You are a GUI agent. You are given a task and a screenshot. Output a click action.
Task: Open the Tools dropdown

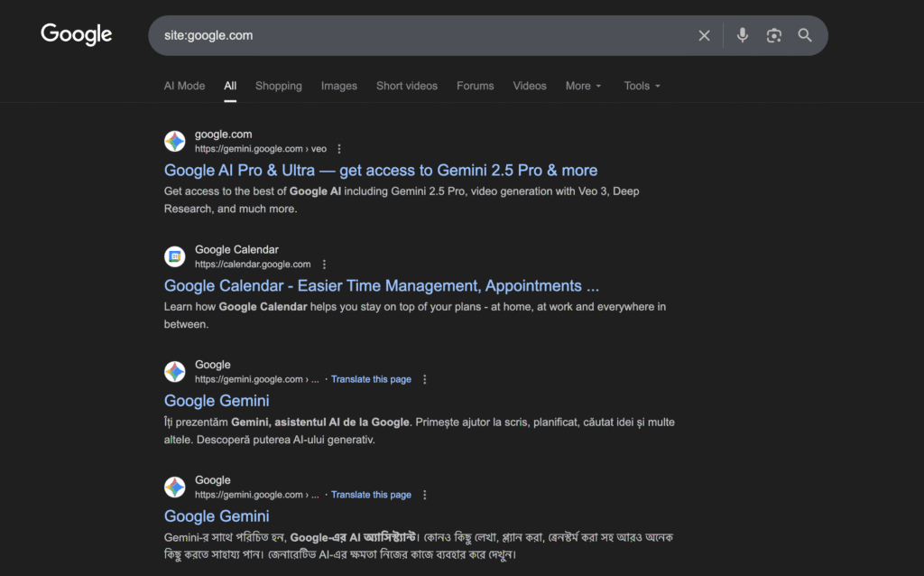coord(641,85)
